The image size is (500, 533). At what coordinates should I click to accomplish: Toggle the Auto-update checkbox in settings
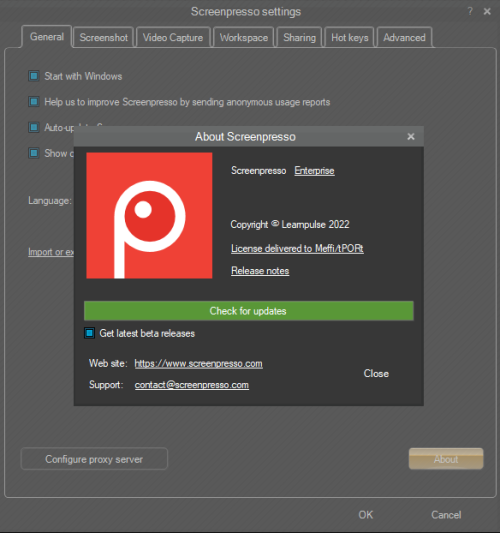(34, 127)
